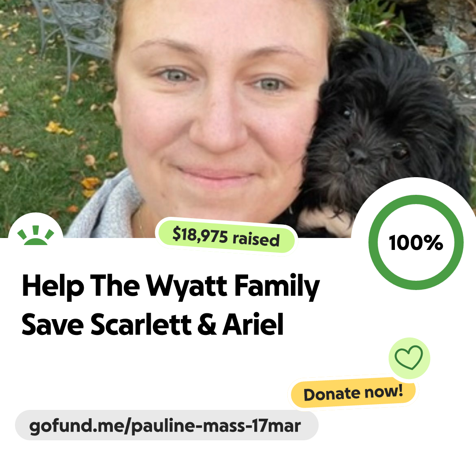Click the Help The Wyatt Family title
Image resolution: width=476 pixels, height=476 pixels.
pos(171,286)
